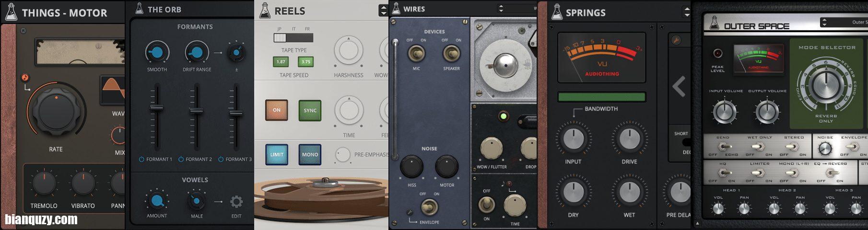Click the HARSHNESS knob in Reels
Image resolution: width=868 pixels, height=230 pixels.
click(x=349, y=50)
